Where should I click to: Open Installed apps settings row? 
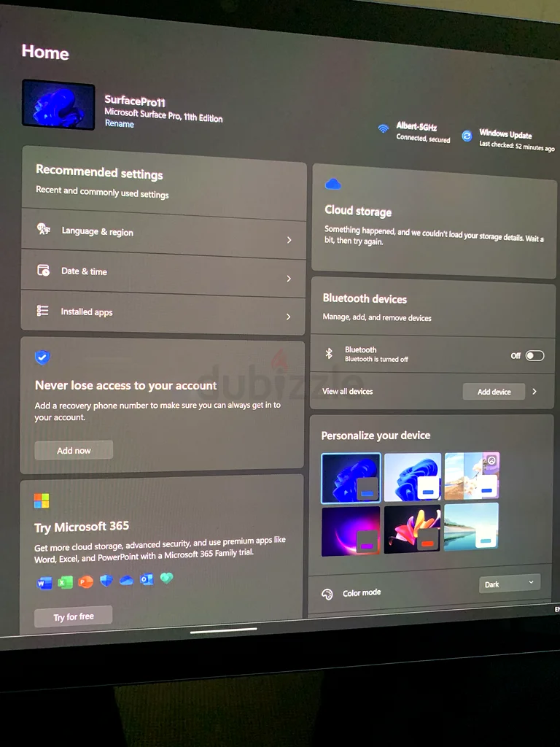163,313
